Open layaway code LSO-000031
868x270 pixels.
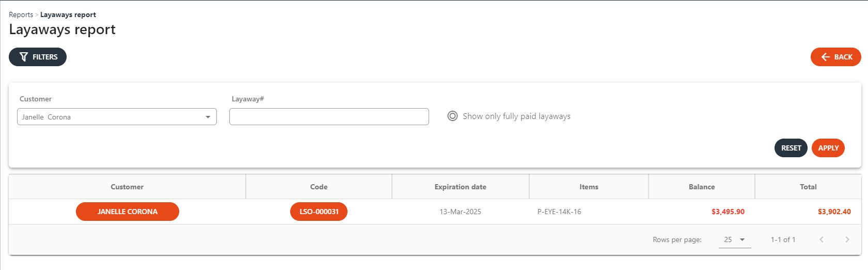pyautogui.click(x=319, y=212)
